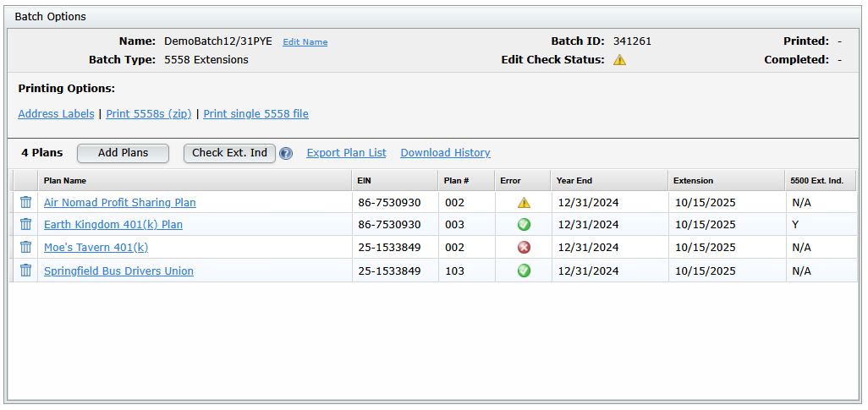Click the Edit Check Status warning icon
Screen dimensions: 868x410
(619, 60)
